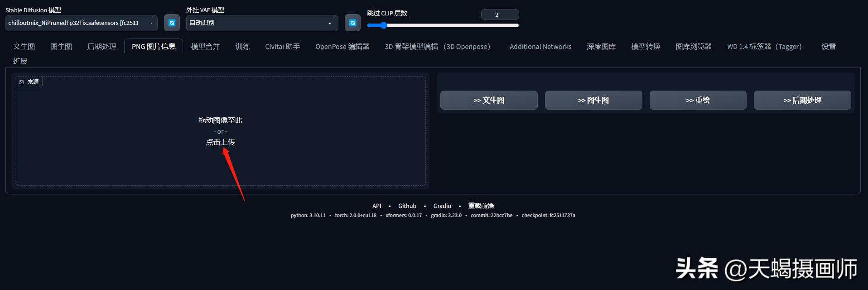Open the 图库浏览器 tab

pos(694,47)
